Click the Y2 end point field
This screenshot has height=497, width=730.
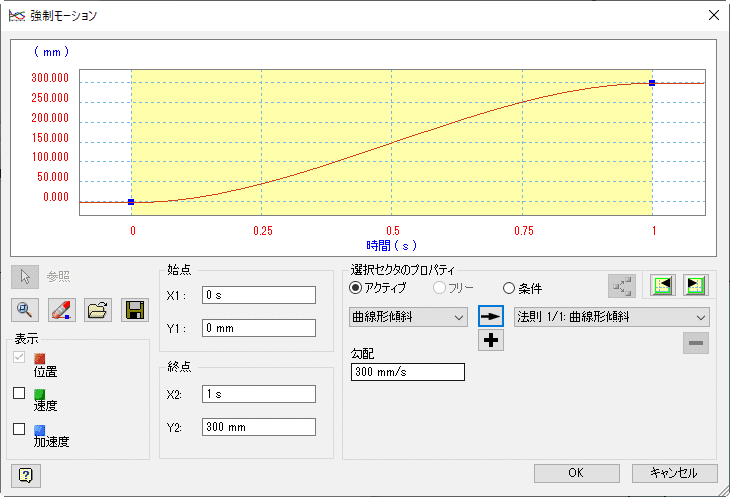(x=259, y=427)
